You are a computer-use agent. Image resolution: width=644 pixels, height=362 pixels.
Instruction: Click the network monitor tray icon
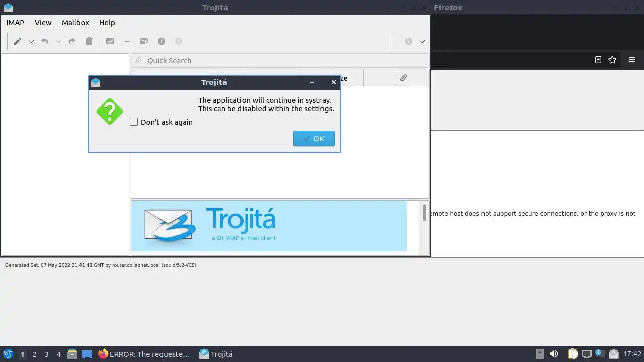point(586,354)
